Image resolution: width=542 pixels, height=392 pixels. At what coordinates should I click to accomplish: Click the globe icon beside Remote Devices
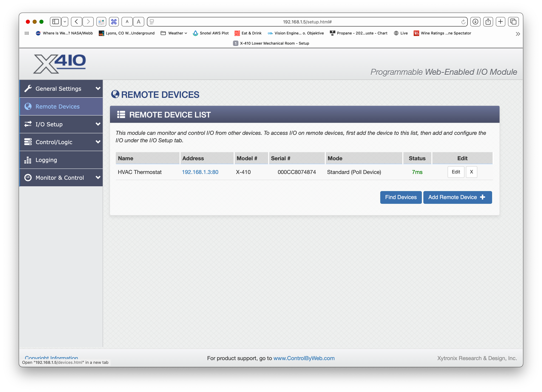(x=28, y=107)
